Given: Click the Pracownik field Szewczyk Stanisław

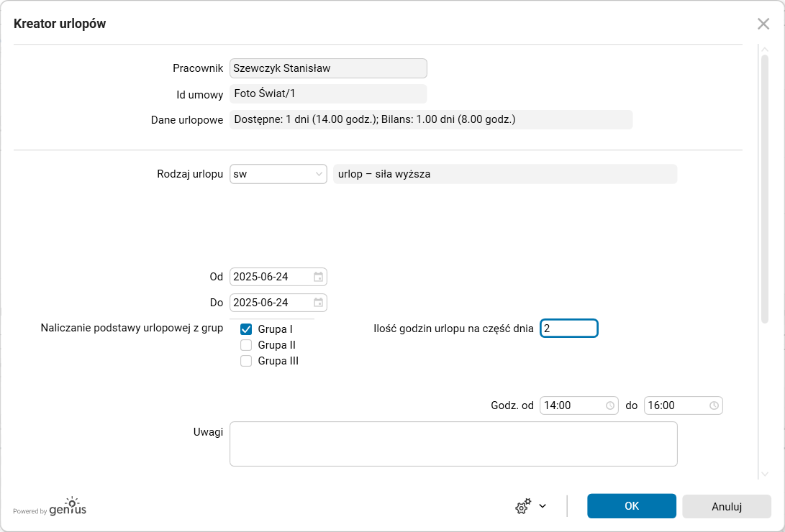Looking at the screenshot, I should (x=328, y=68).
